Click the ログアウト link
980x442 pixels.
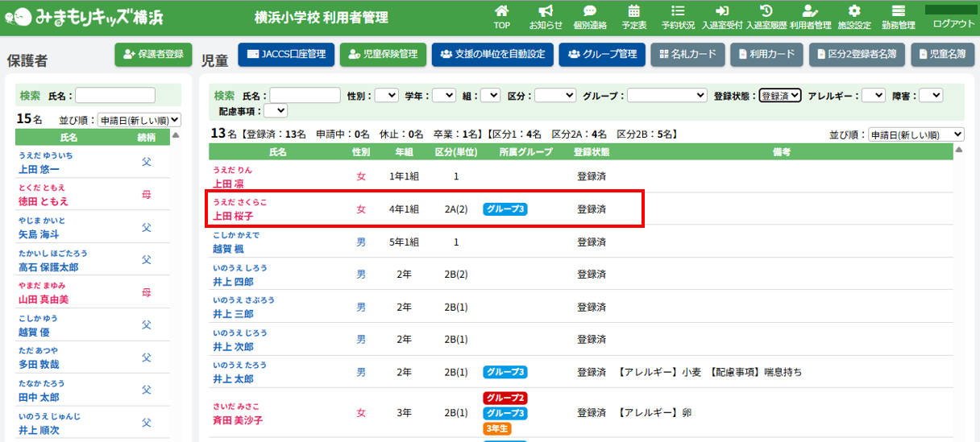coord(953,24)
